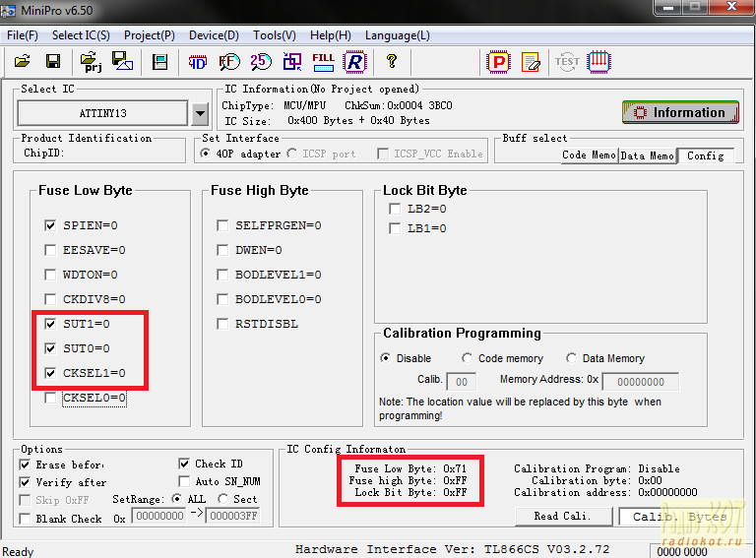Click the calibration Memory Address field

[x=640, y=381]
